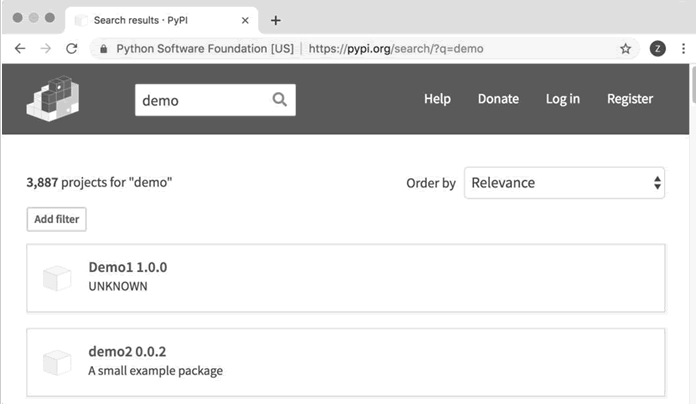Click the browser forward arrow
The height and width of the screenshot is (404, 696).
(46, 48)
